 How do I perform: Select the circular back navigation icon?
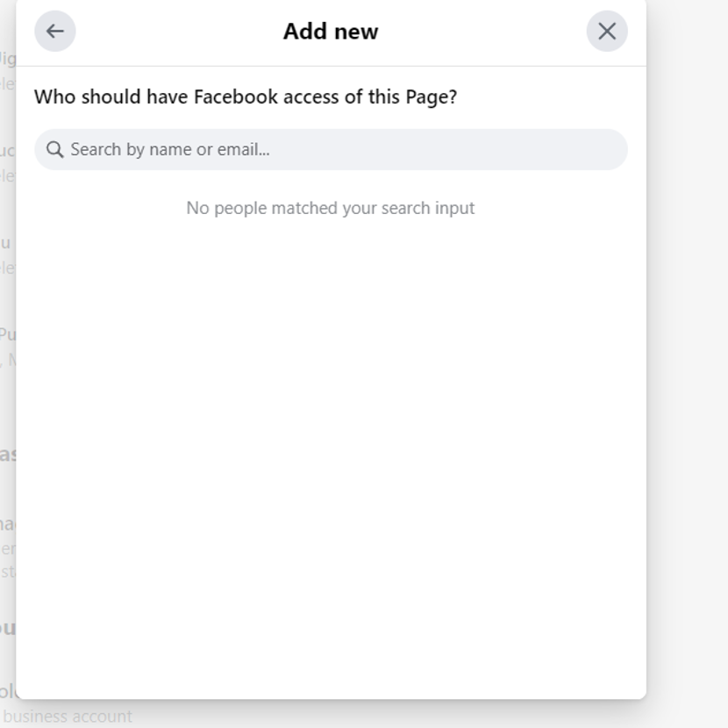pyautogui.click(x=54, y=31)
